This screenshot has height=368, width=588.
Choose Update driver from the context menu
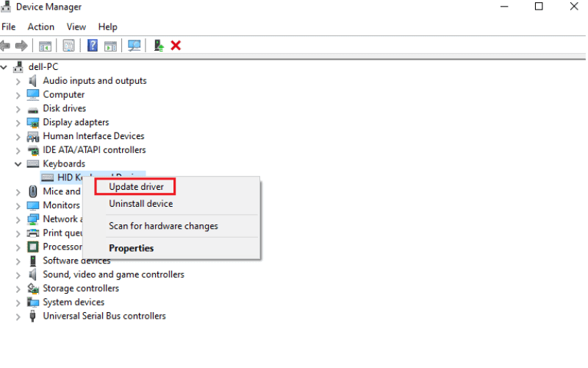136,187
